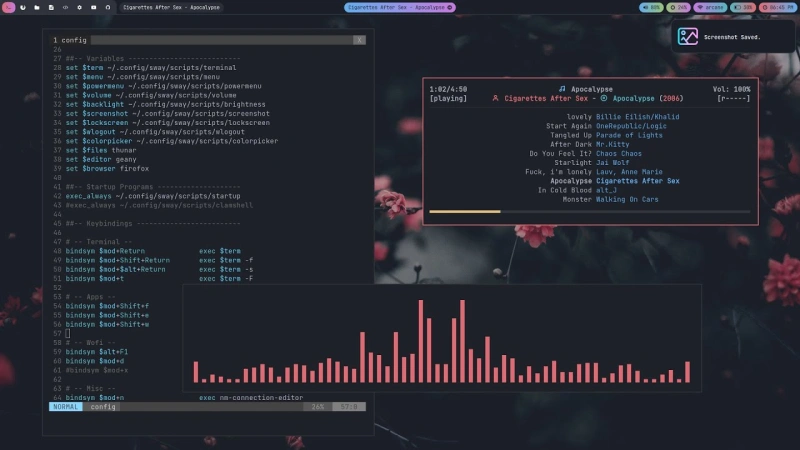Click the volume 80% status pill
The height and width of the screenshot is (450, 800).
[x=652, y=8]
